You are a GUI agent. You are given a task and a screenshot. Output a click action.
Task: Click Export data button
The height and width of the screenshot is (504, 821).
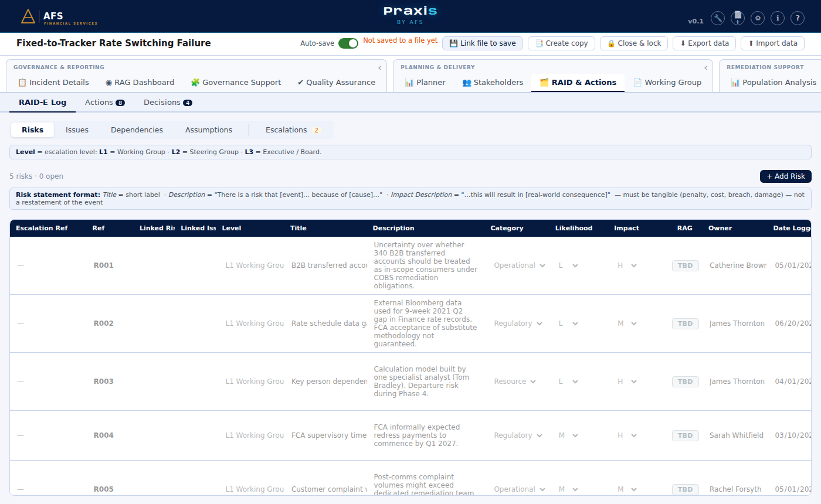704,43
